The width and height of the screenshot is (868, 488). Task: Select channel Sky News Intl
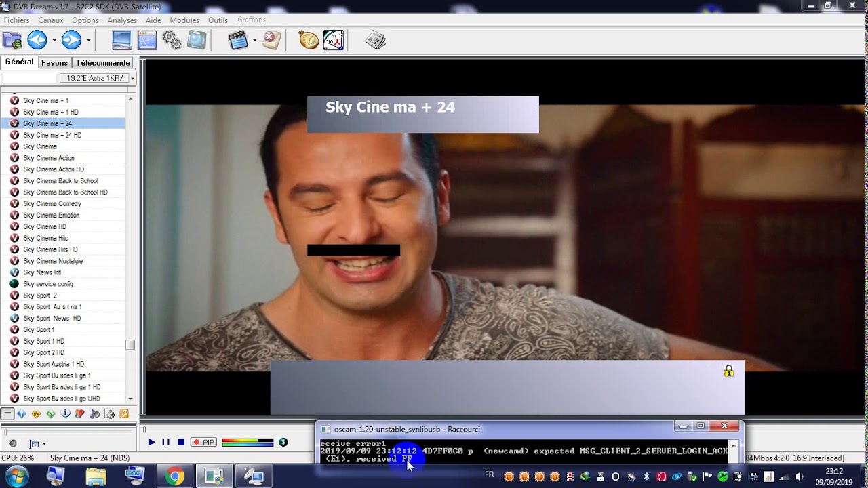click(x=62, y=272)
